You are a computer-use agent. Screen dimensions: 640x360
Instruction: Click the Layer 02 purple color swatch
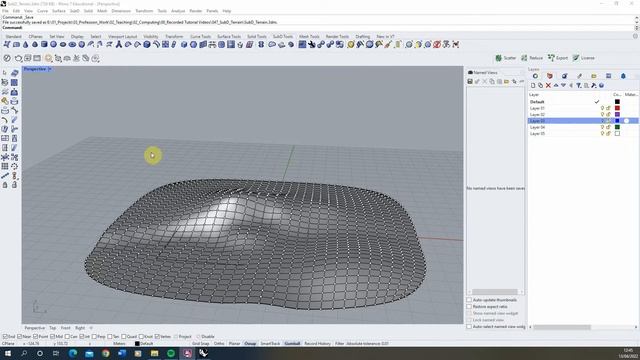pyautogui.click(x=617, y=115)
